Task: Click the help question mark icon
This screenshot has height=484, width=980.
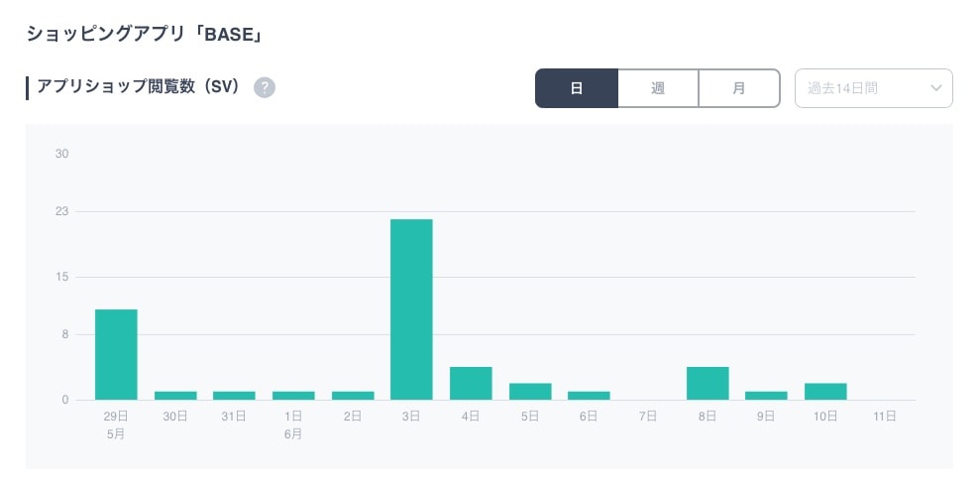Action: pos(264,87)
